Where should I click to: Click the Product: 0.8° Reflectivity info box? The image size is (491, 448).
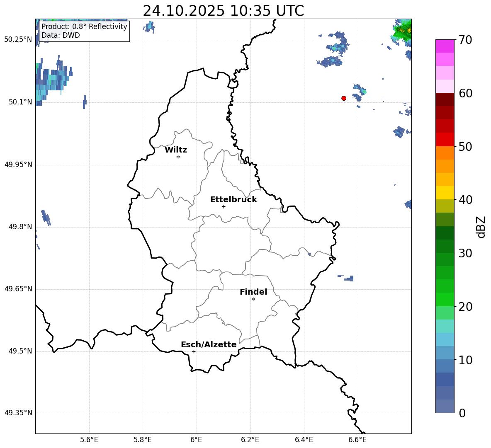point(84,31)
